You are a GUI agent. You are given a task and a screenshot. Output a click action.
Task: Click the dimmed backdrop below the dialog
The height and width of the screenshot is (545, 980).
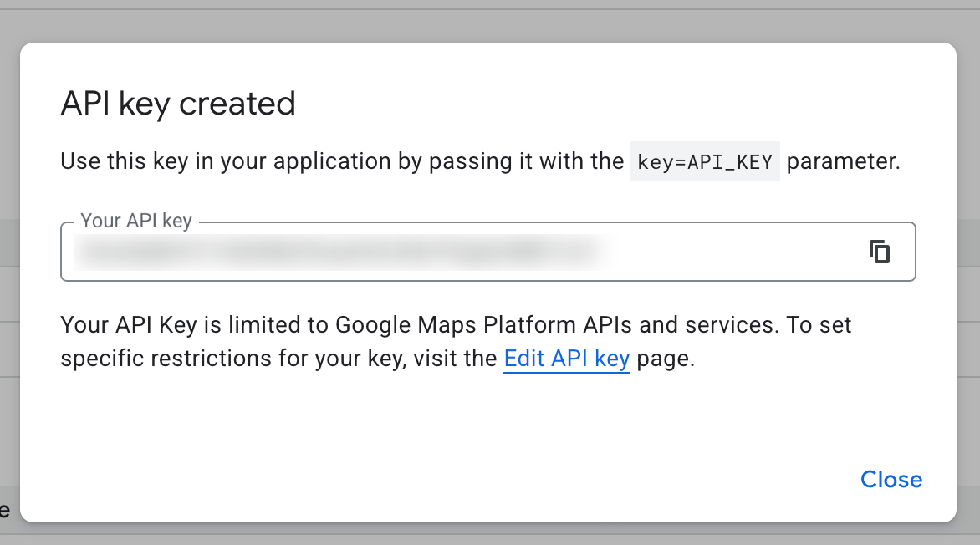coord(490,535)
